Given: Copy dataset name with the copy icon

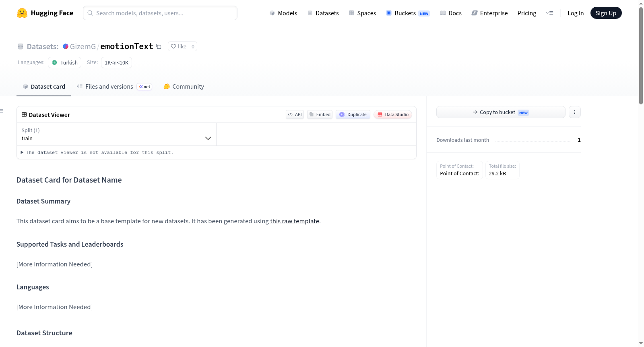Looking at the screenshot, I should click(x=159, y=46).
